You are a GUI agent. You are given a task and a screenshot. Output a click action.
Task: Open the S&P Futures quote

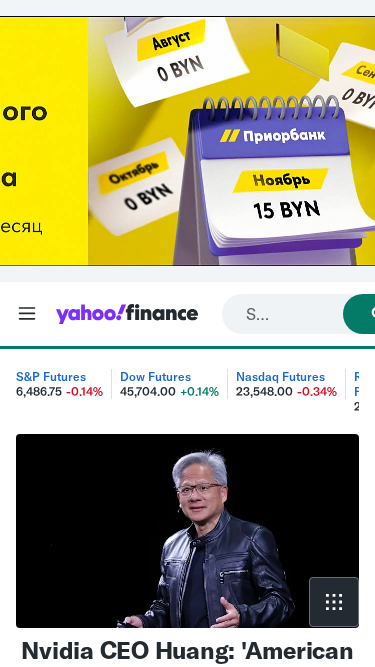[51, 377]
